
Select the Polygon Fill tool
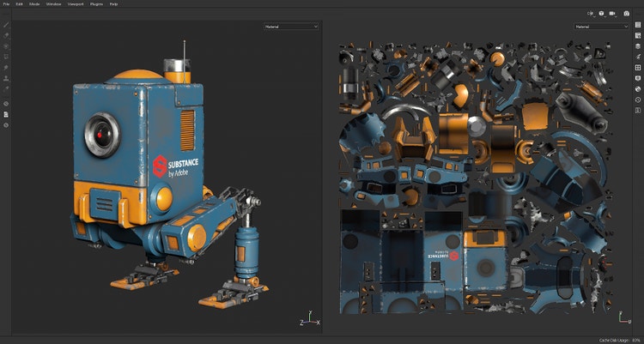coord(7,57)
